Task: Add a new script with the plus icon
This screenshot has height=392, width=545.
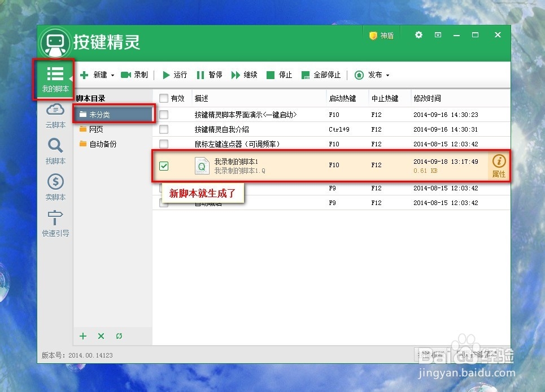Action: click(82, 336)
